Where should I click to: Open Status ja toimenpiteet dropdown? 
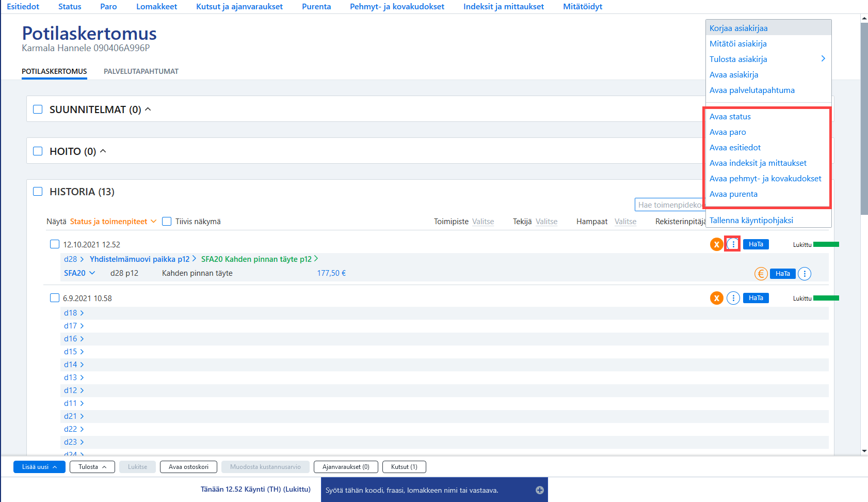[x=113, y=222]
